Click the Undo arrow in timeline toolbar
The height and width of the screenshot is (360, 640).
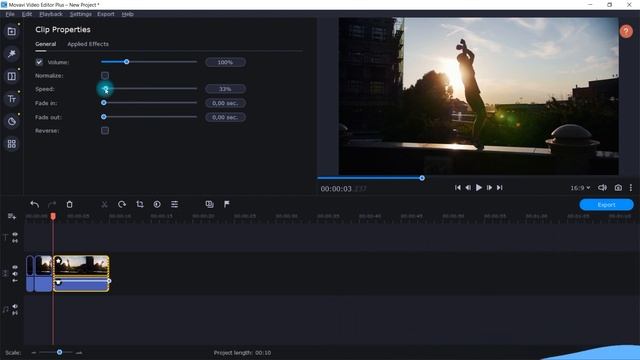35,204
